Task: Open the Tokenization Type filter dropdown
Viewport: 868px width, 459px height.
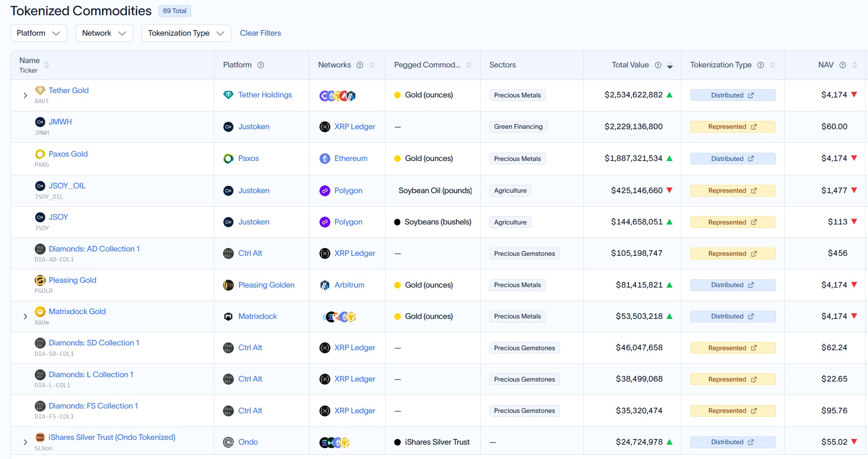Action: 186,33
